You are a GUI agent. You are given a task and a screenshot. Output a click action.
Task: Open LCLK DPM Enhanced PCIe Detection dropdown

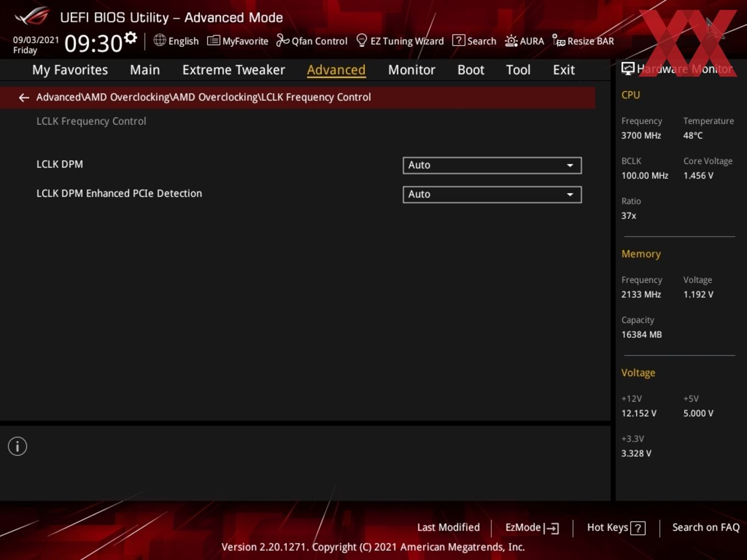pyautogui.click(x=492, y=194)
